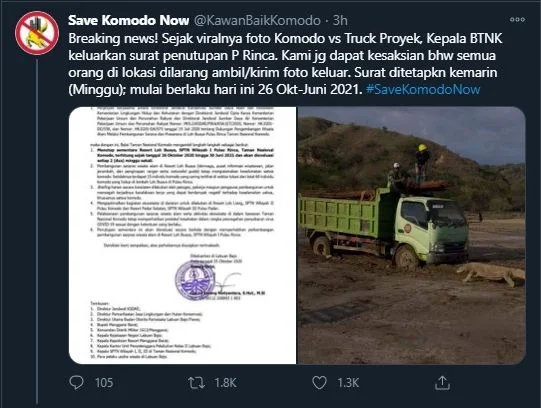Image resolution: width=541 pixels, height=408 pixels.
Task: Open the truck and Komodo photo
Action: pyautogui.click(x=412, y=235)
